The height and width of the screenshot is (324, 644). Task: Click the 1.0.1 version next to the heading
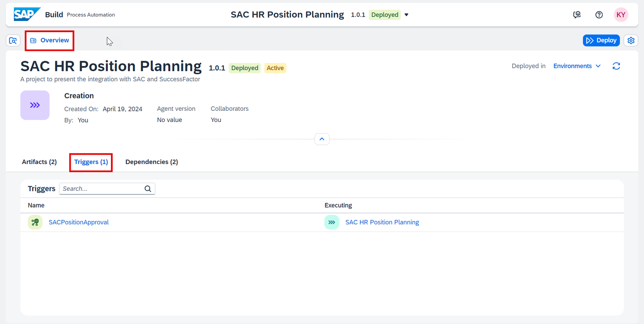(x=217, y=68)
